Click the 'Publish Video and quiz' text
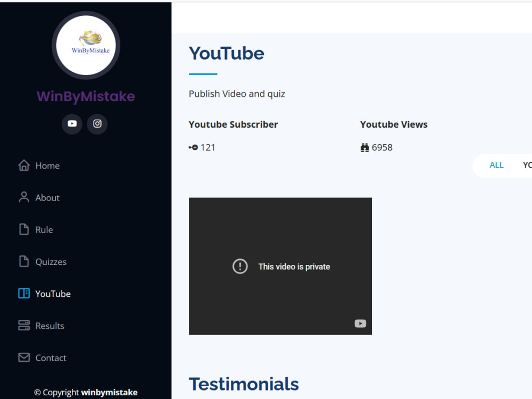532x399 pixels. 237,94
